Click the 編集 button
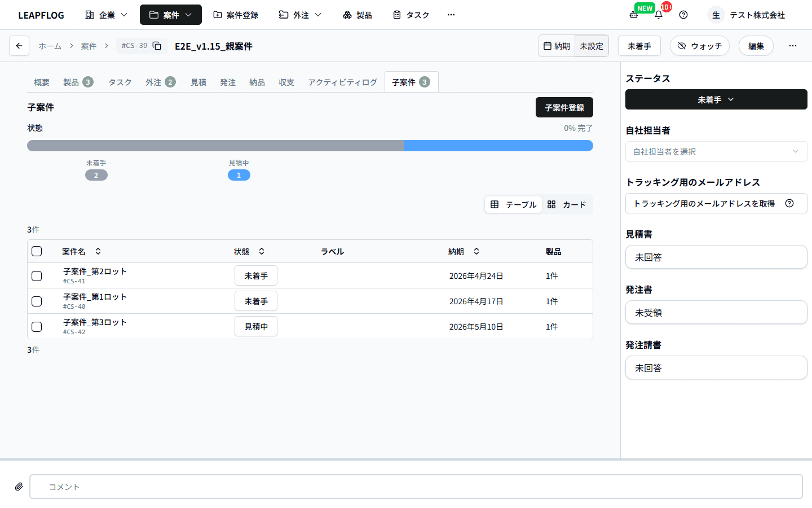Screen dimensions: 812x508 (x=756, y=46)
